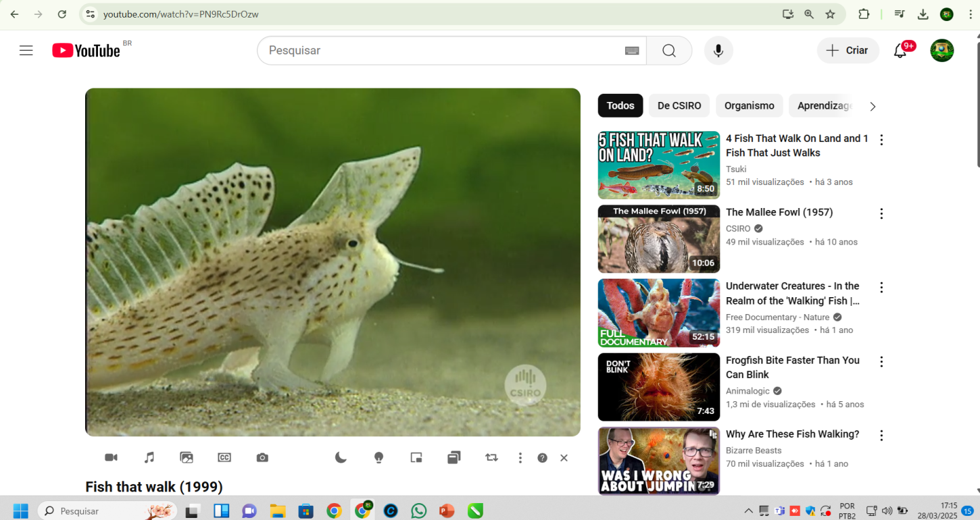
Task: Click the image gallery icon under the video
Action: coord(187,458)
